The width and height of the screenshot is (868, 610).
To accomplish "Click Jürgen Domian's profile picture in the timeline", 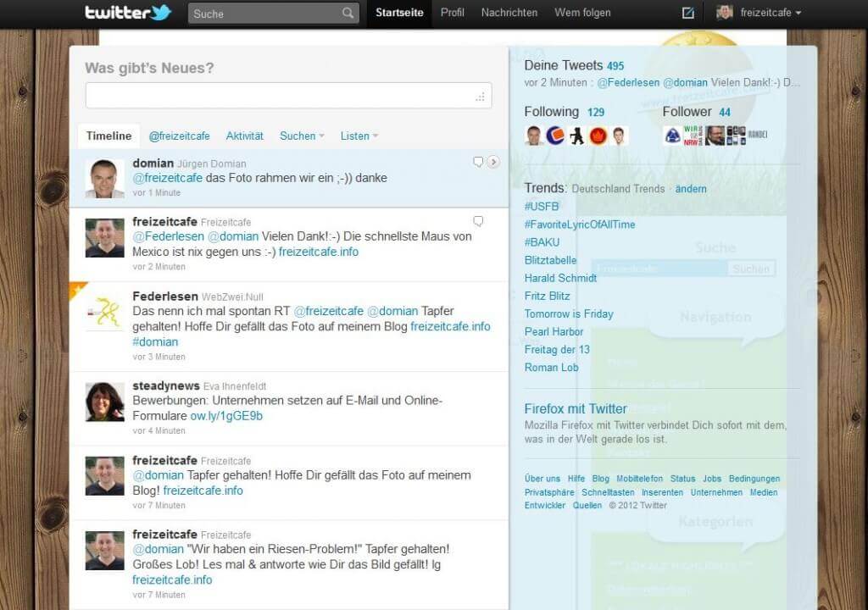I will (104, 179).
